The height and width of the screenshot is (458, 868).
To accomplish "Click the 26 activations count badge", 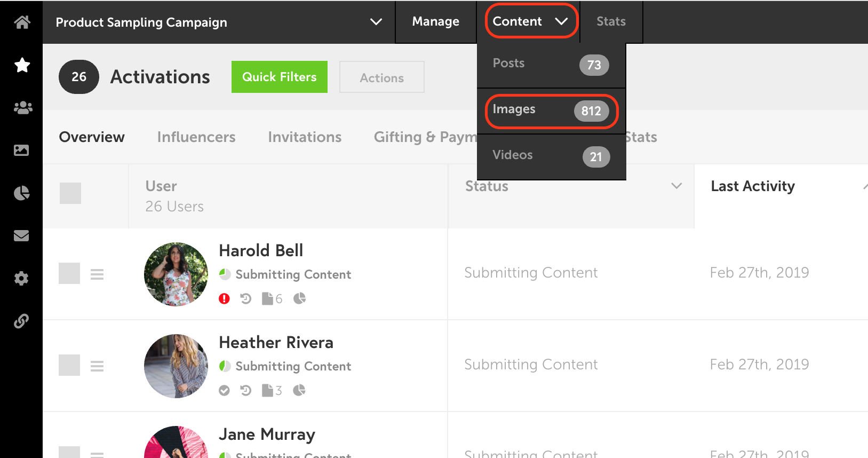I will [x=79, y=77].
